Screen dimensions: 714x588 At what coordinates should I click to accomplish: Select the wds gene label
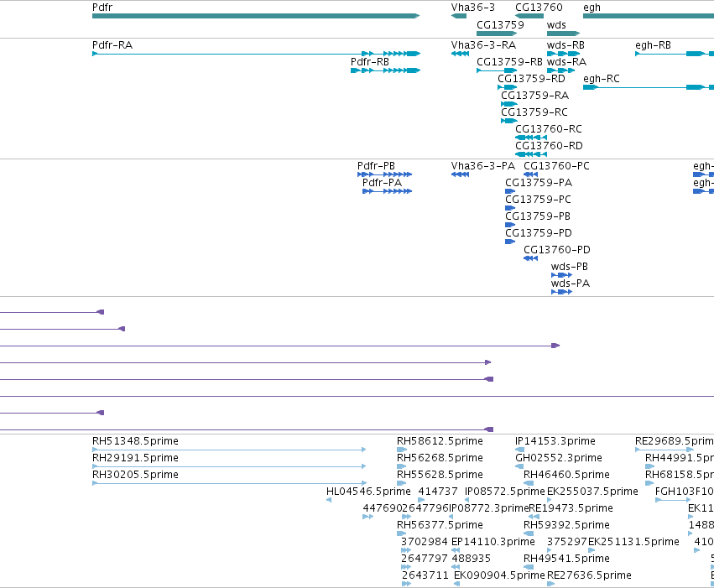coord(556,24)
